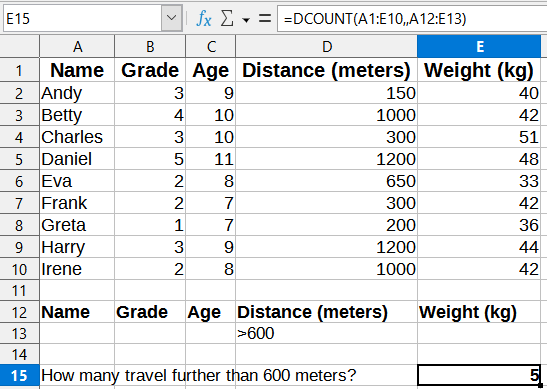Click Daniel's weight value 48
The image size is (547, 389).
tap(479, 159)
